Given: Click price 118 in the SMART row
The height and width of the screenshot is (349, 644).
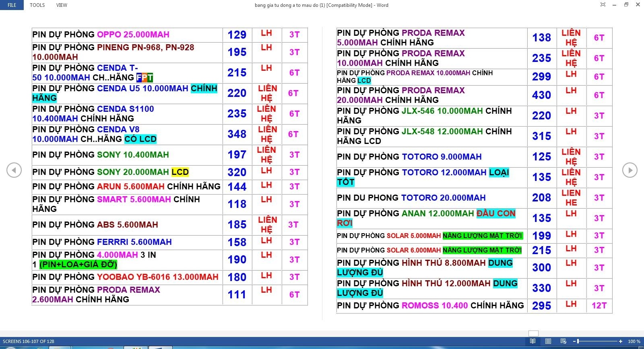Looking at the screenshot, I should click(237, 204).
